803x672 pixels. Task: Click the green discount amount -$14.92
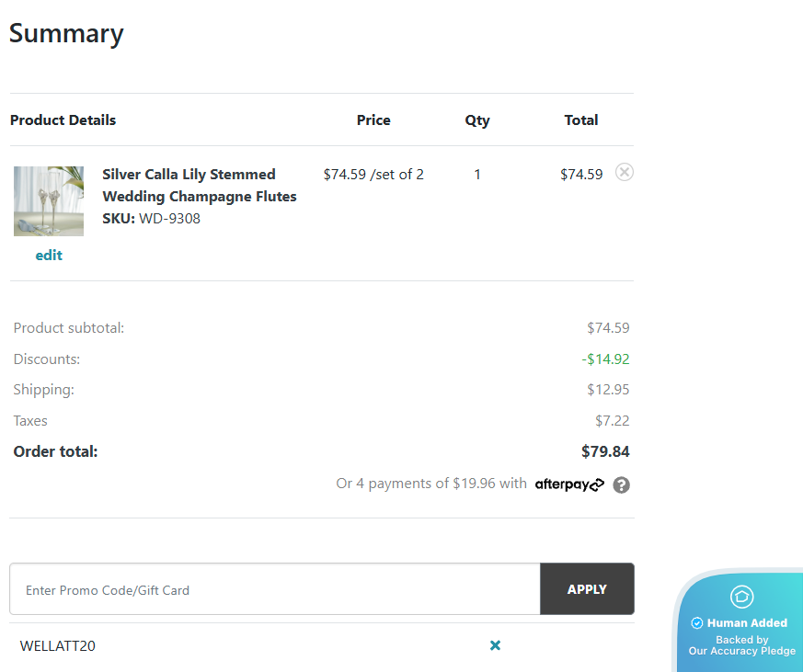(x=605, y=359)
